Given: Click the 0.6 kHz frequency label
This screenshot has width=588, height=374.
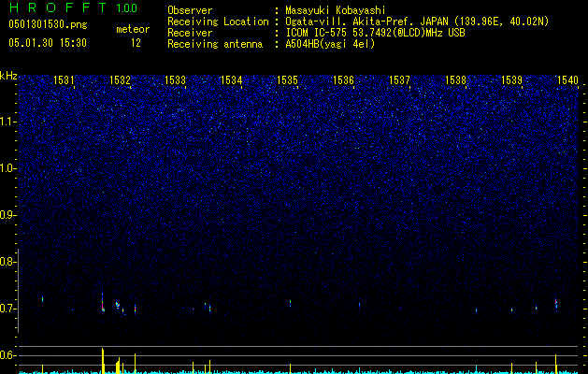Looking at the screenshot, I should tap(7, 355).
